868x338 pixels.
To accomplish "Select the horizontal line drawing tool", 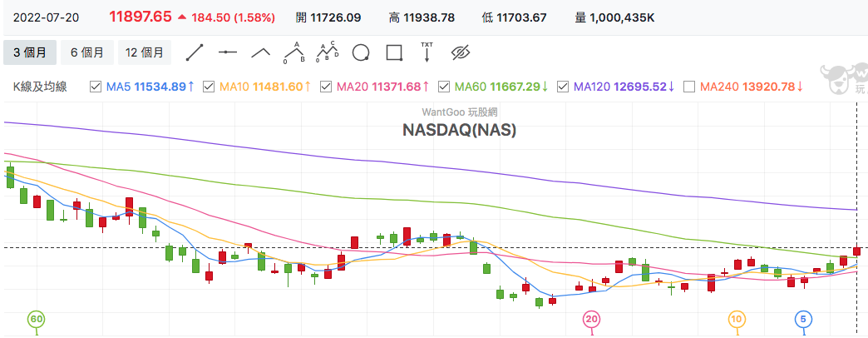I will [x=228, y=52].
